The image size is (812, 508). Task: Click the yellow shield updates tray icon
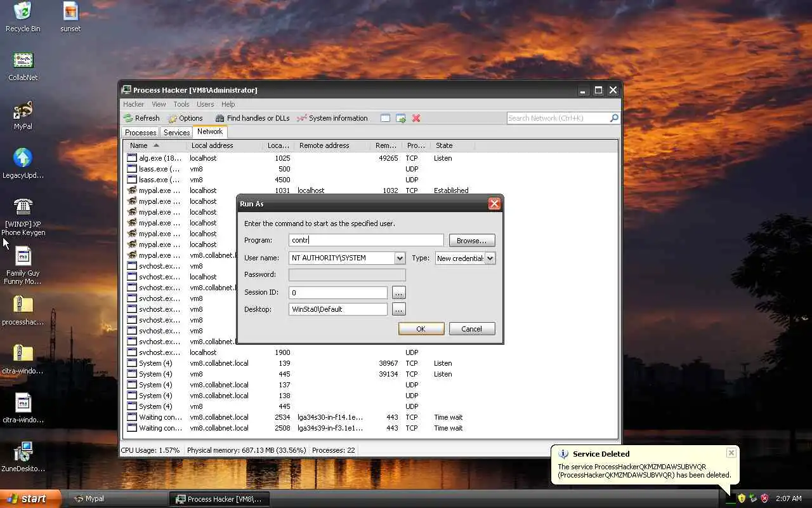pyautogui.click(x=742, y=498)
